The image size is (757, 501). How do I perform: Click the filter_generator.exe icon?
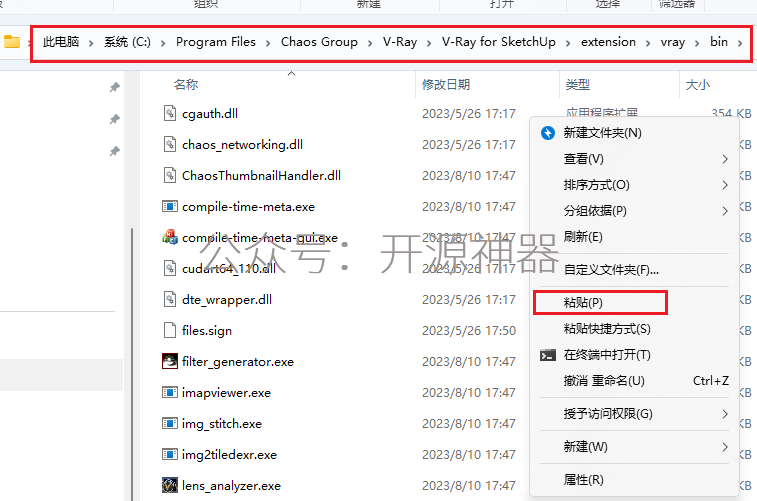(x=169, y=362)
